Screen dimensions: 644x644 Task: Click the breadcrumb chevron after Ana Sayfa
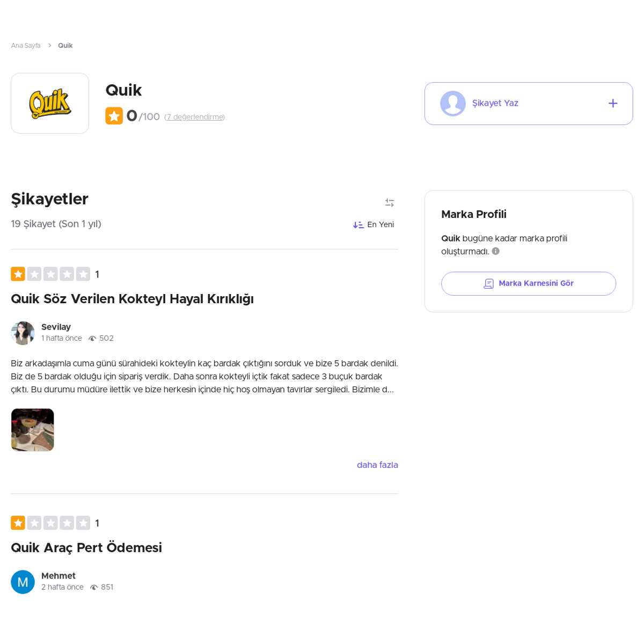[x=49, y=46]
